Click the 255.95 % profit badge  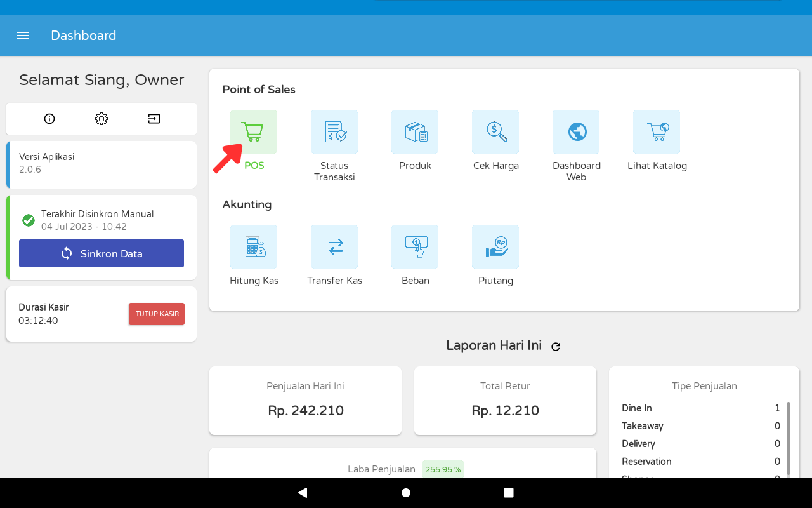tap(443, 470)
